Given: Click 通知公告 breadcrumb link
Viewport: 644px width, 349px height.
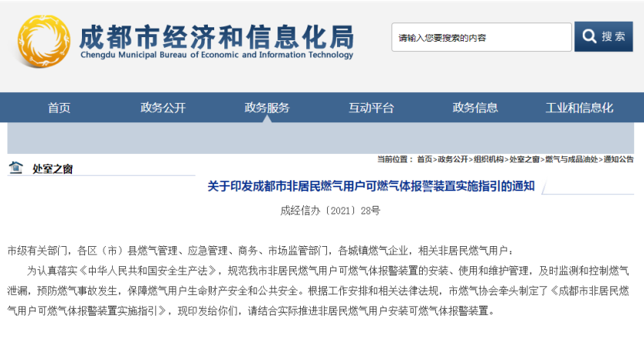Looking at the screenshot, I should pos(618,159).
